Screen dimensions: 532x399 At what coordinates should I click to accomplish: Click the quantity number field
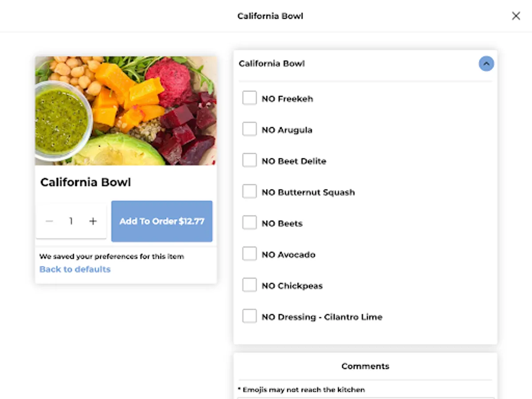point(71,221)
